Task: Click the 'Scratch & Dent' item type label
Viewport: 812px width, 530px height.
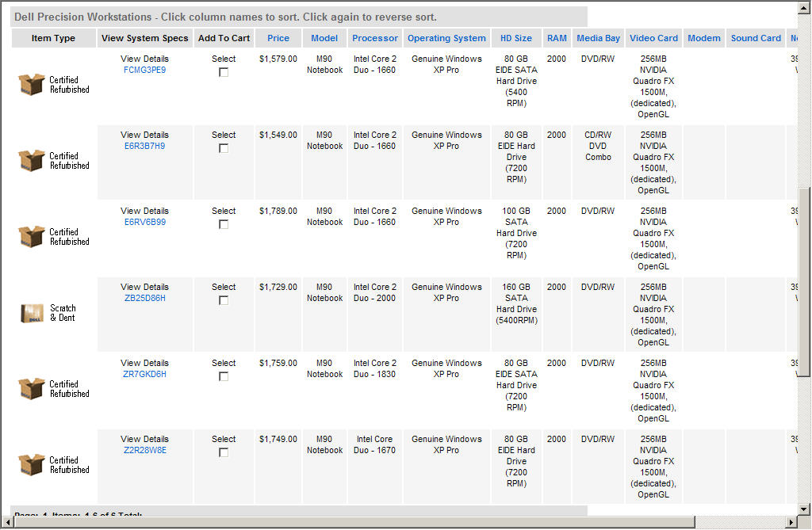Action: 63,313
